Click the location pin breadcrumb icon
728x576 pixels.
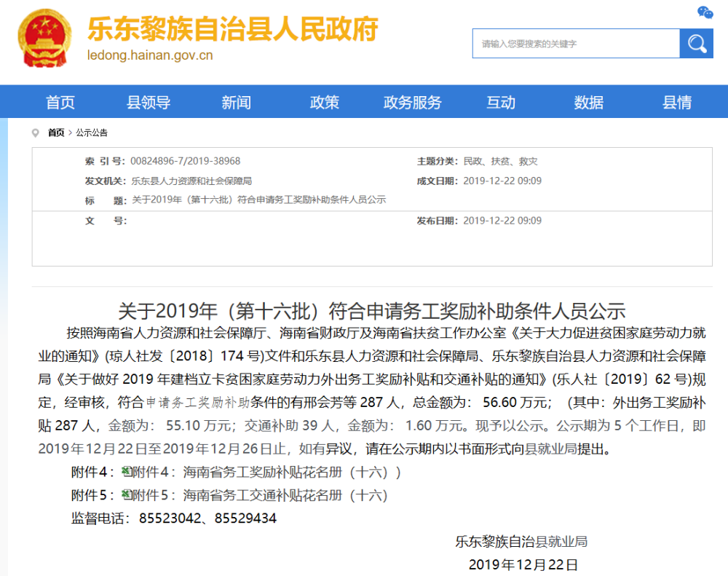[35, 133]
